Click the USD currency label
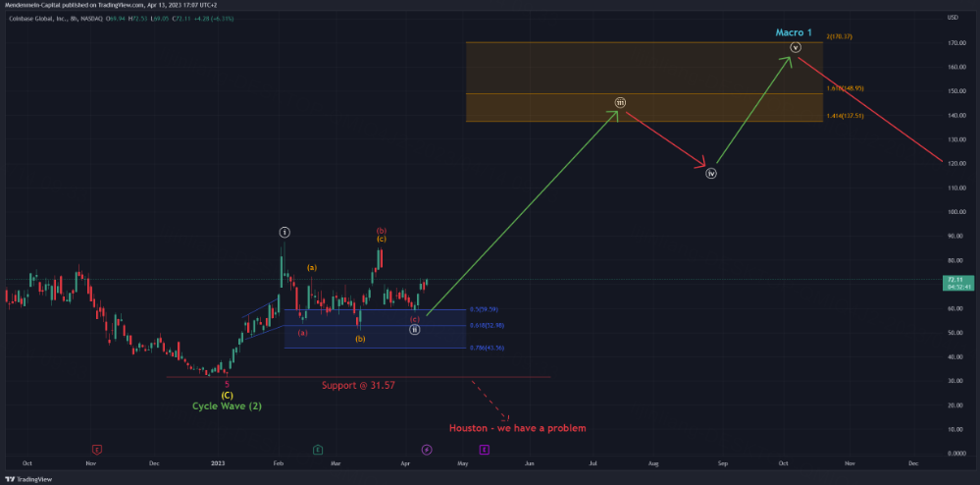 953,18
